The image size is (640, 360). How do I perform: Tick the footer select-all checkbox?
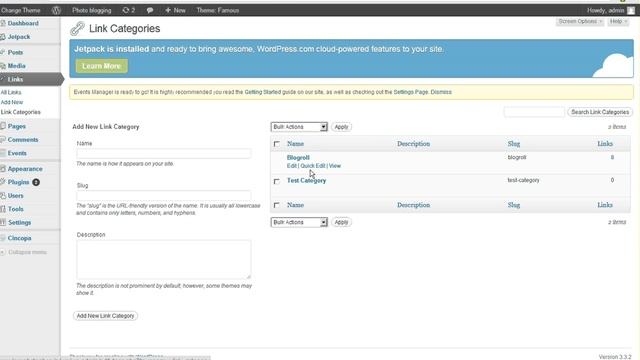coord(277,205)
